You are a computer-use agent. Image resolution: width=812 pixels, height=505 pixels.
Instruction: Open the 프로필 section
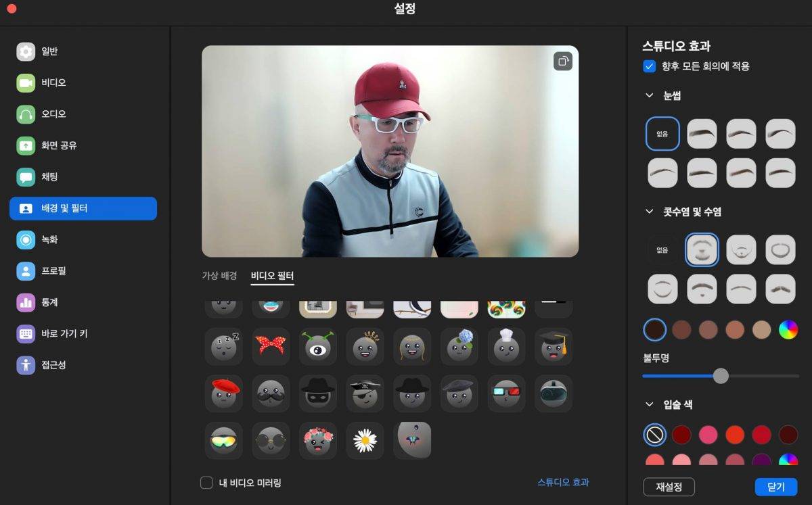pos(83,270)
